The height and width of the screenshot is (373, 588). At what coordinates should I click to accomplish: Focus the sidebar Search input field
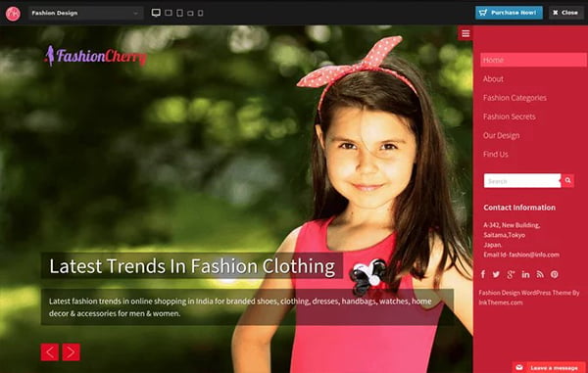522,180
